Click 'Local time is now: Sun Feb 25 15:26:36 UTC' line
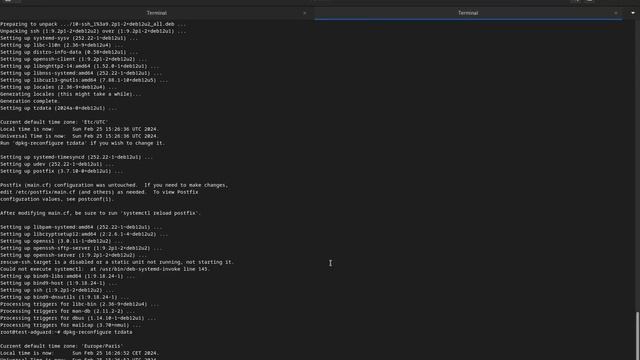The image size is (640, 360). [x=80, y=129]
